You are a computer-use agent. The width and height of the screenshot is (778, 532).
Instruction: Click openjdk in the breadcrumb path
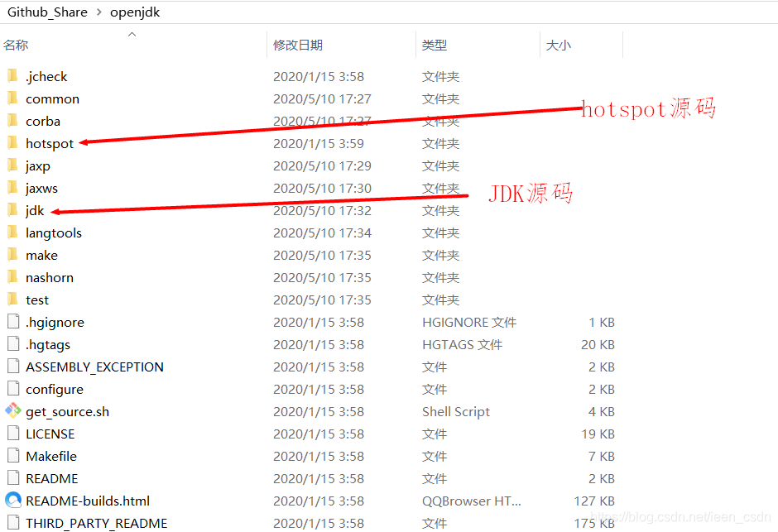click(x=135, y=12)
